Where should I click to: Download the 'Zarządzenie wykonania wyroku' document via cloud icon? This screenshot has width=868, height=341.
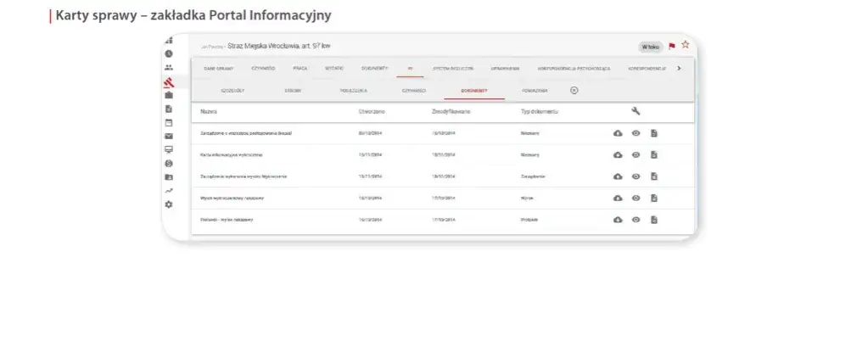[x=618, y=176]
